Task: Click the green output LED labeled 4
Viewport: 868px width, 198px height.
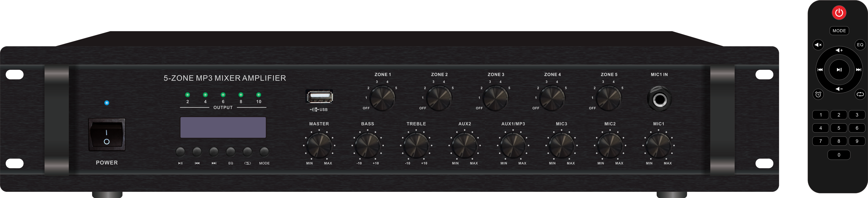Action: (205, 95)
